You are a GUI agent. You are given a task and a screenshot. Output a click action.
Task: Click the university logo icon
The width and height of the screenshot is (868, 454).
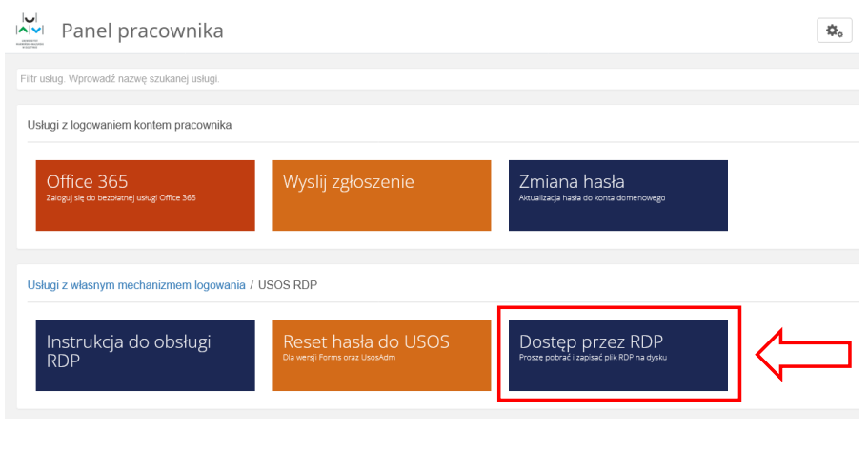pos(30,30)
